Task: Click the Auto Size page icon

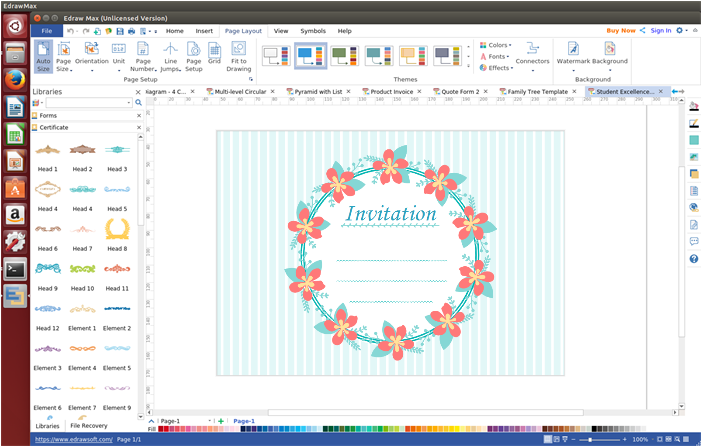Action: click(43, 57)
